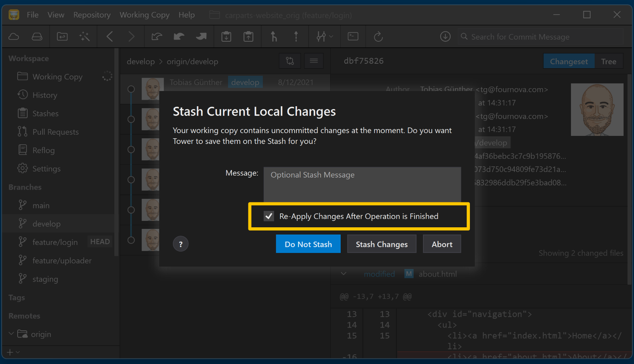Screen dimensions: 634x364
Task: Click the Save Stash toolbar icon
Action: point(226,37)
